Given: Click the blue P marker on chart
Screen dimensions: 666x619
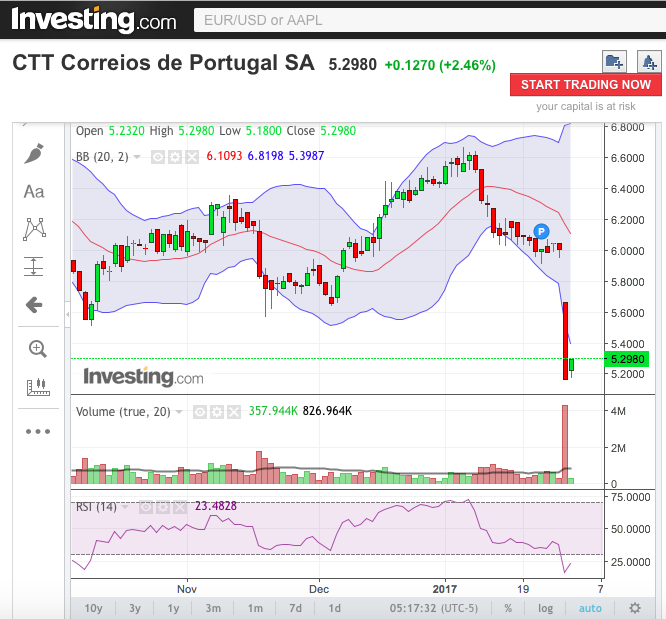Looking at the screenshot, I should pyautogui.click(x=541, y=232).
